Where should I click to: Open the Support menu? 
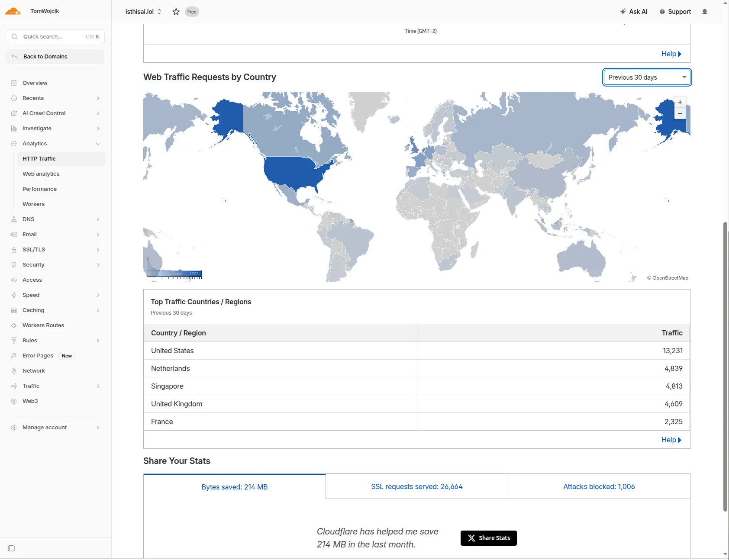tap(675, 12)
